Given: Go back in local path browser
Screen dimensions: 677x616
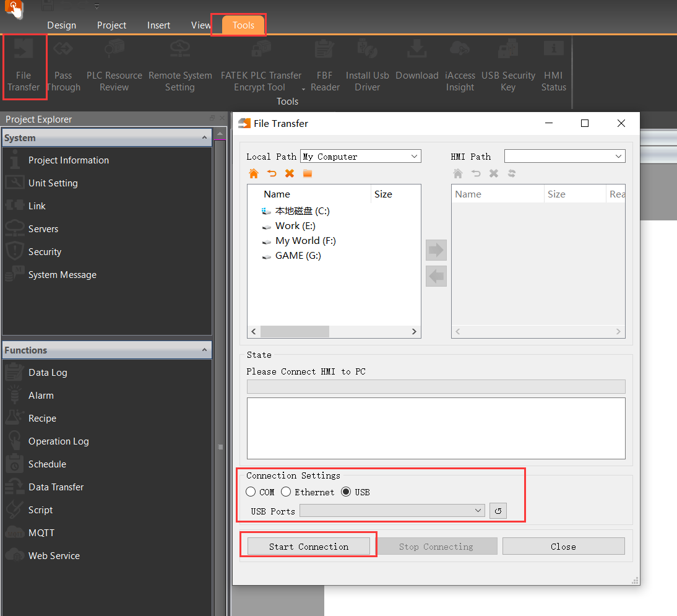Looking at the screenshot, I should 272,173.
